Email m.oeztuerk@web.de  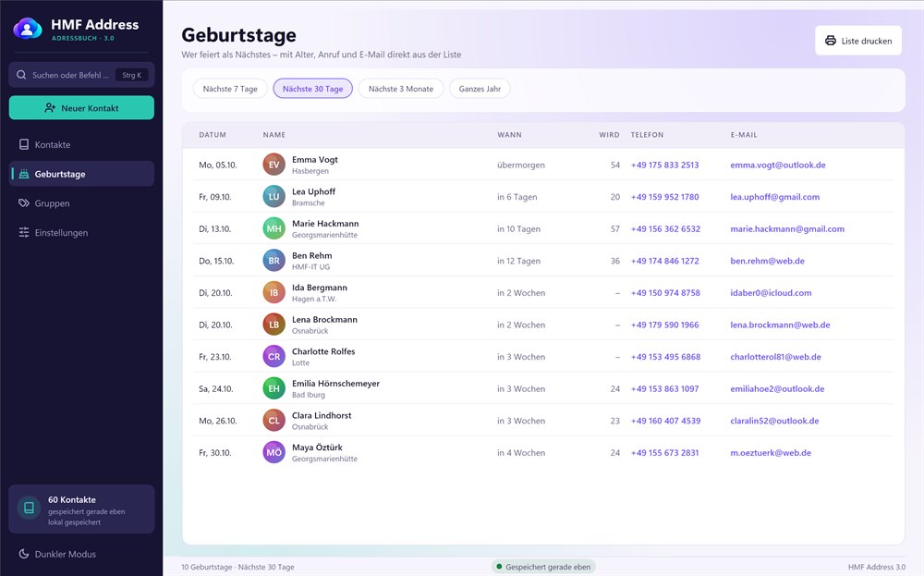[771, 453]
